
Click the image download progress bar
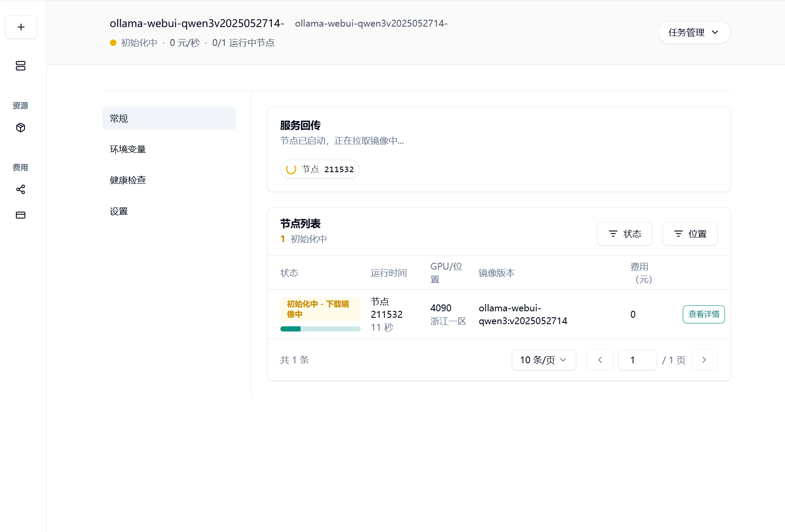coord(320,329)
